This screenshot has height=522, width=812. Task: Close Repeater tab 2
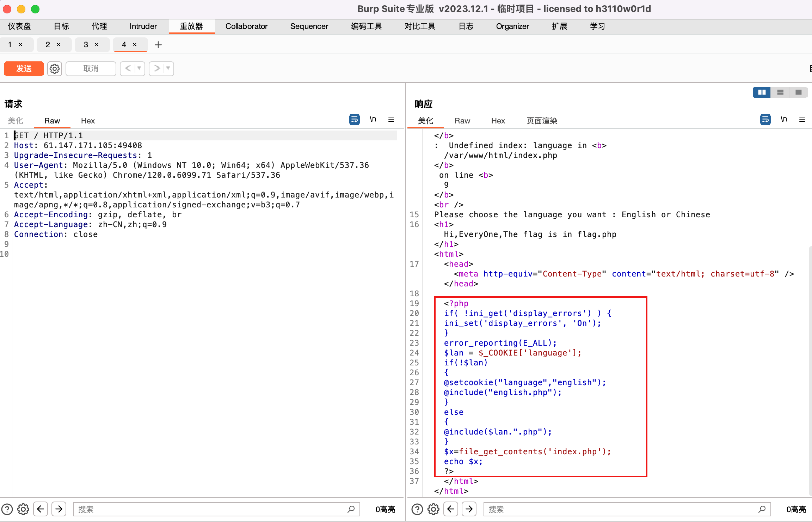pyautogui.click(x=59, y=44)
